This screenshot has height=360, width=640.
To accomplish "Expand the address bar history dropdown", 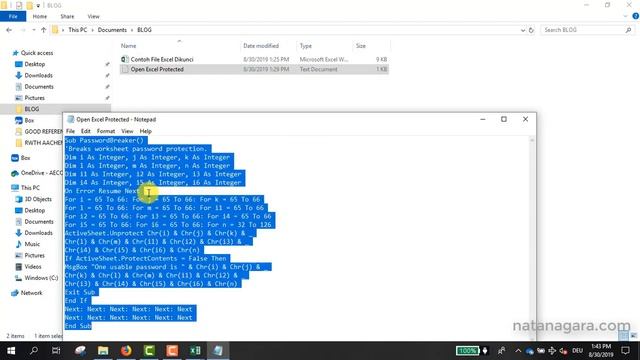I will 523,30.
